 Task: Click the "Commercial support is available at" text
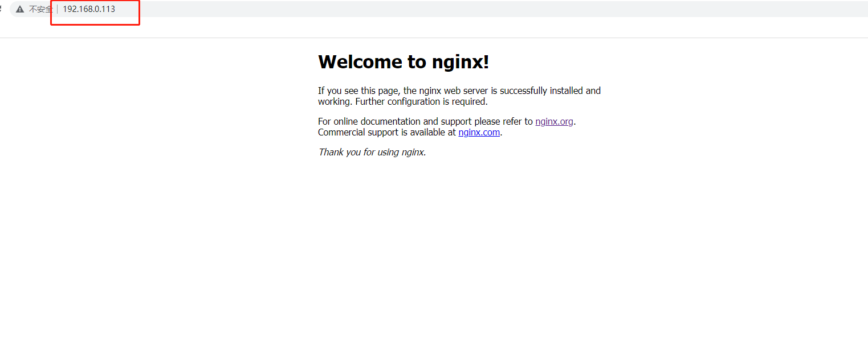click(387, 132)
